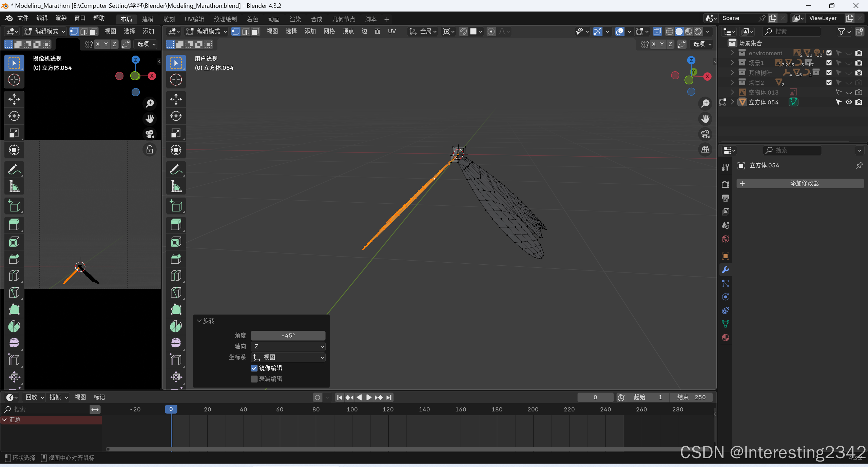
Task: Enable the proportional editing checkbox (衰减编辑)
Action: (x=254, y=379)
